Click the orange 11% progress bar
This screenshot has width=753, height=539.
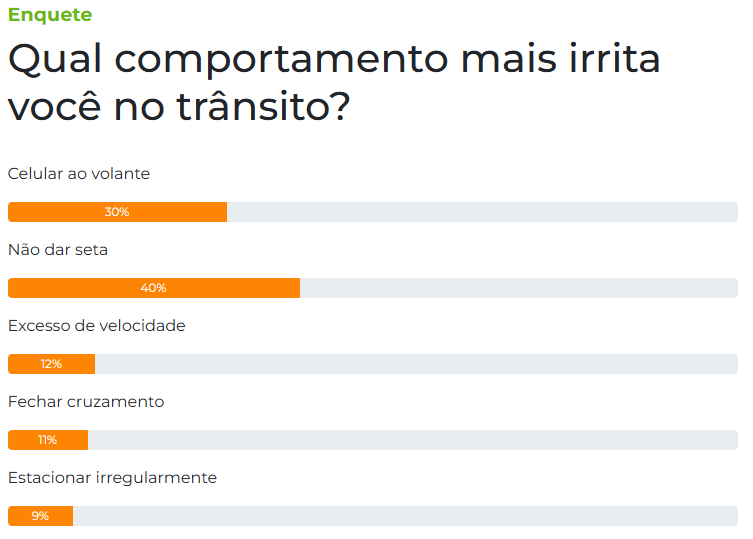(x=48, y=440)
